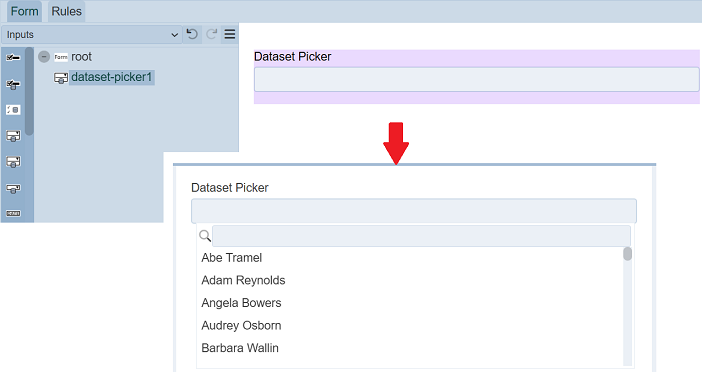This screenshot has width=702, height=372.
Task: Select the small dropdown dataset palette icon
Action: point(13,188)
